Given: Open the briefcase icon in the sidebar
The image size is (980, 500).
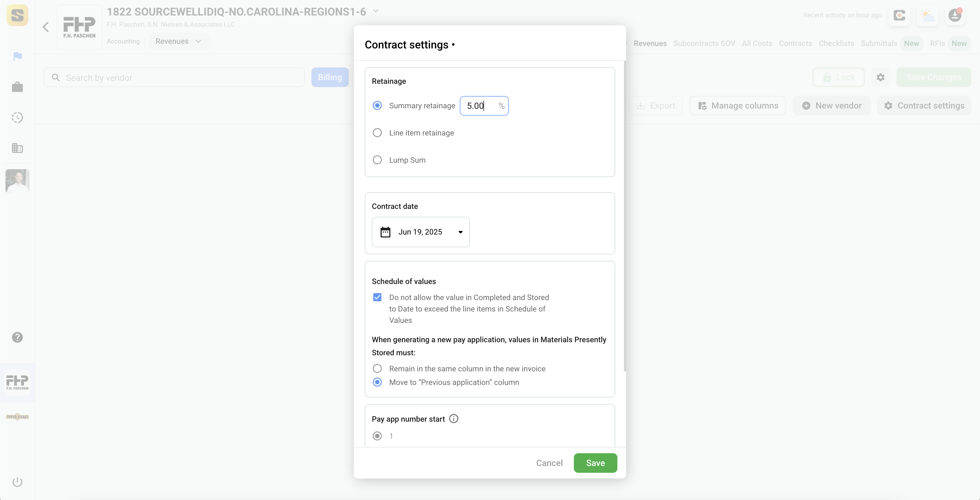Looking at the screenshot, I should click(x=17, y=87).
